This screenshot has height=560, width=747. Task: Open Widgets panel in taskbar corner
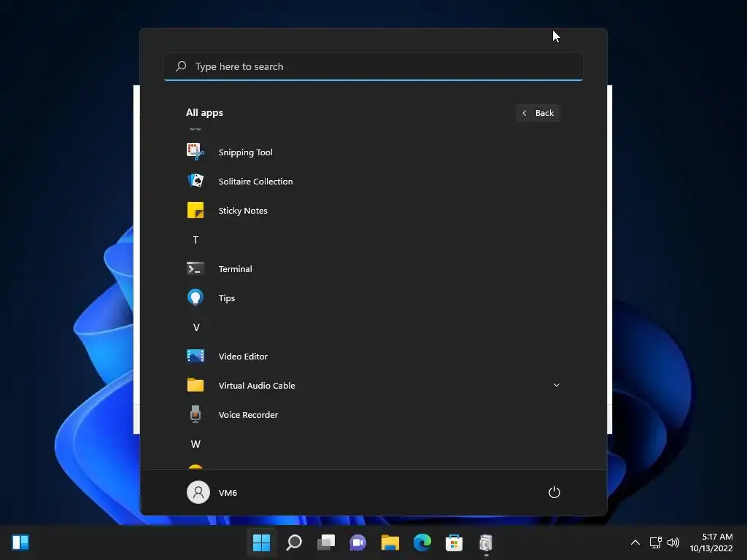[20, 542]
